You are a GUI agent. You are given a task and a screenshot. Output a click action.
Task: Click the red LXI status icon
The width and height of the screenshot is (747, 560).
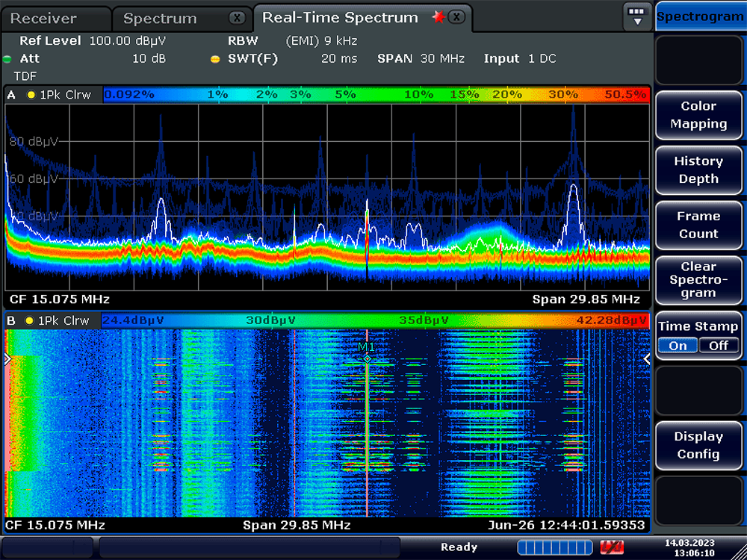click(x=612, y=547)
